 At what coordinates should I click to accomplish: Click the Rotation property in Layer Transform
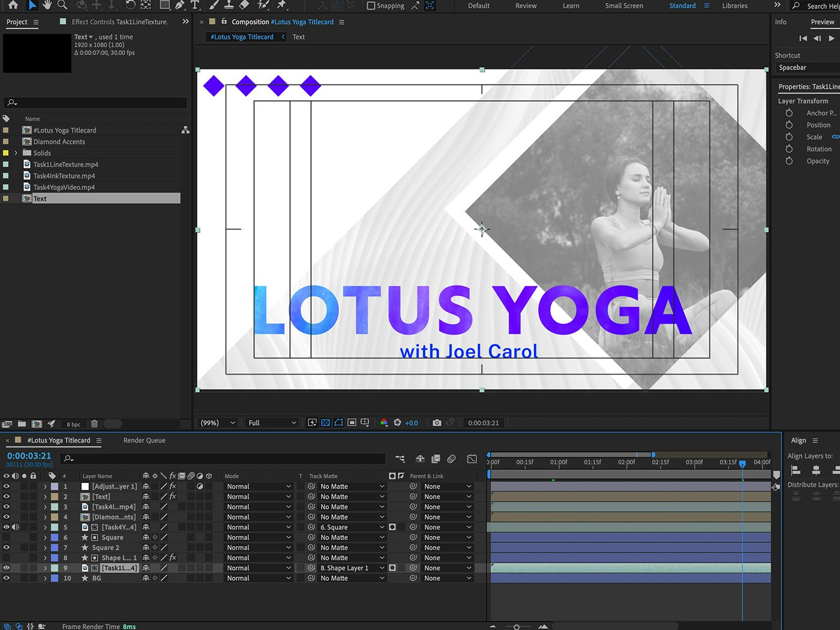point(818,149)
